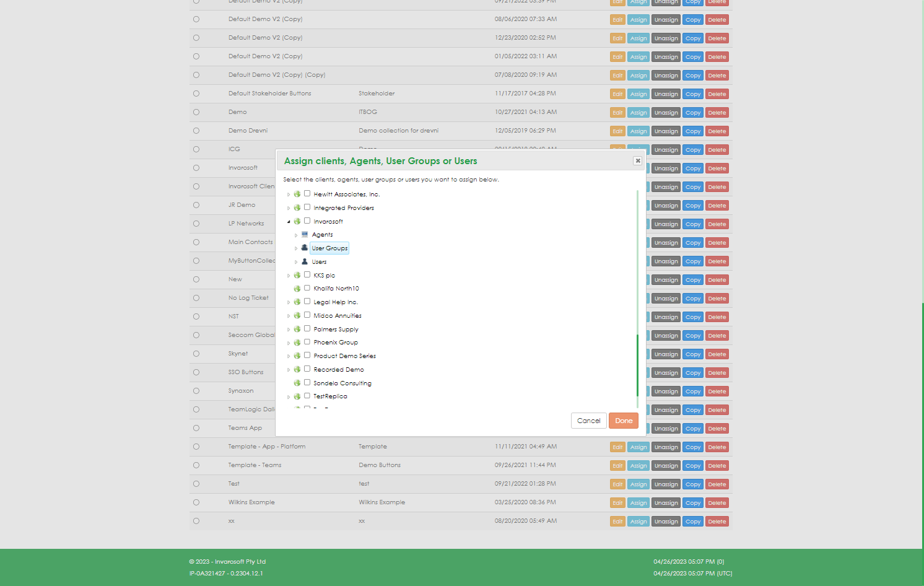Select the User Groups tree item
Viewport: 924px width, 586px height.
point(329,248)
